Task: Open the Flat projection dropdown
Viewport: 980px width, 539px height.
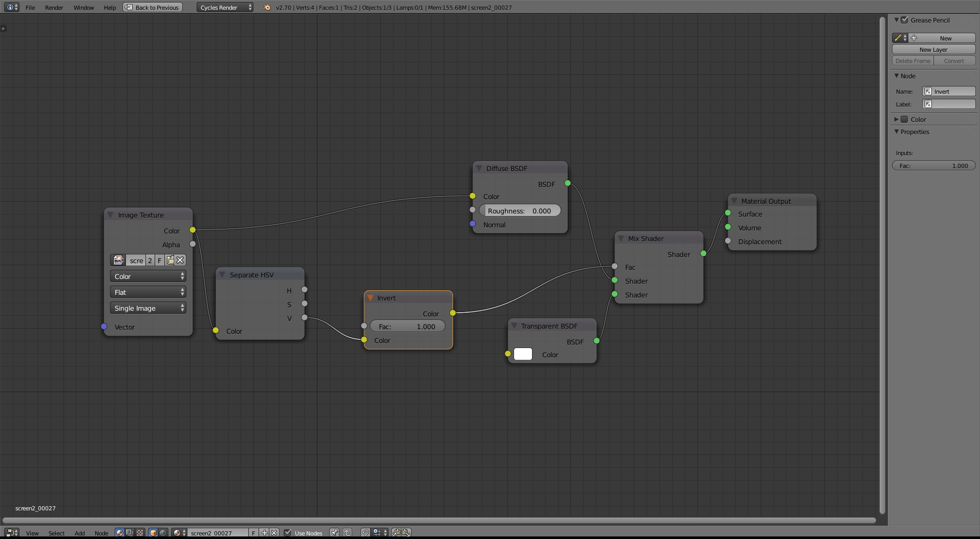Action: pos(148,292)
